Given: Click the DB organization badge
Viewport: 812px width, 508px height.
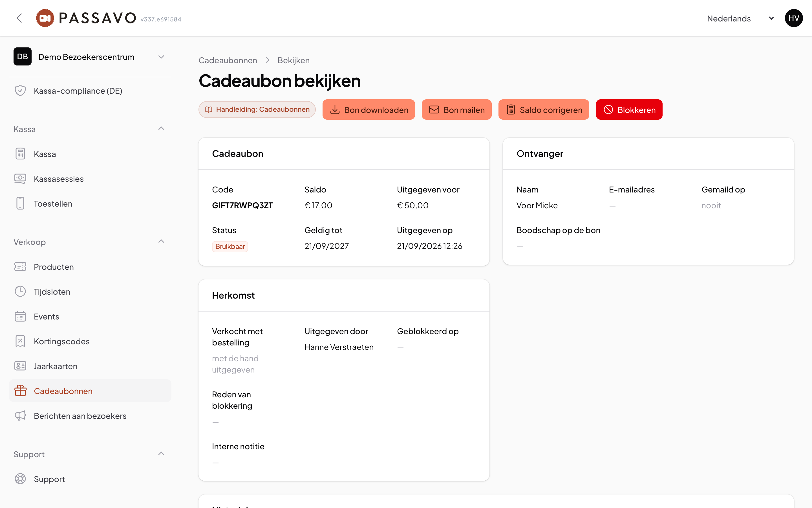Looking at the screenshot, I should coord(23,56).
